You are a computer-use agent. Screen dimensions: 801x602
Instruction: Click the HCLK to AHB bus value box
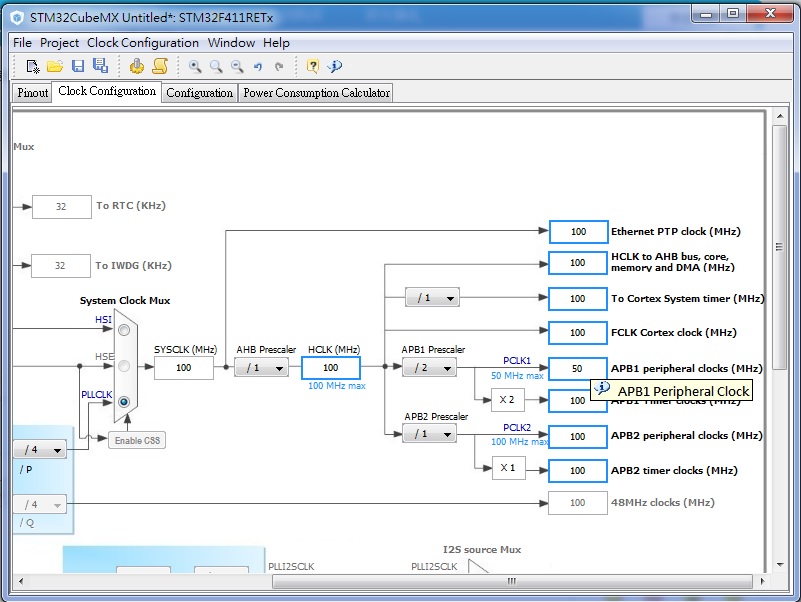coord(578,263)
